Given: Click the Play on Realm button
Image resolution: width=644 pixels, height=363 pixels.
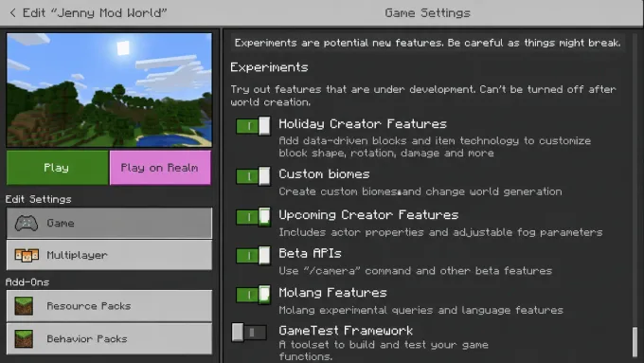Looking at the screenshot, I should [160, 168].
